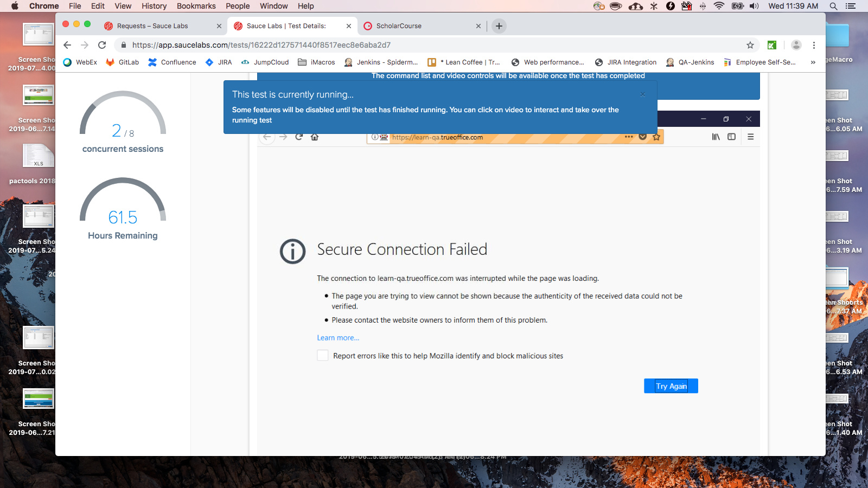Image resolution: width=868 pixels, height=488 pixels.
Task: Open the Web performance bookmark
Action: tap(548, 62)
